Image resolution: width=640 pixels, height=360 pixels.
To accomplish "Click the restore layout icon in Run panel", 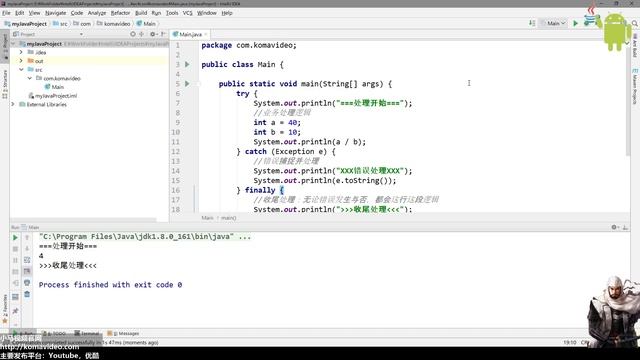I will (15, 297).
